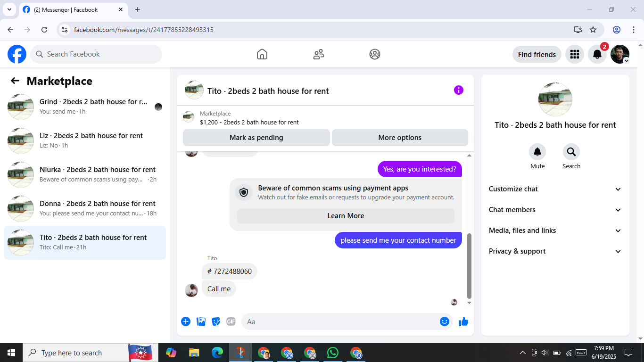644x362 pixels.
Task: Open a new browser tab
Action: pos(138,9)
